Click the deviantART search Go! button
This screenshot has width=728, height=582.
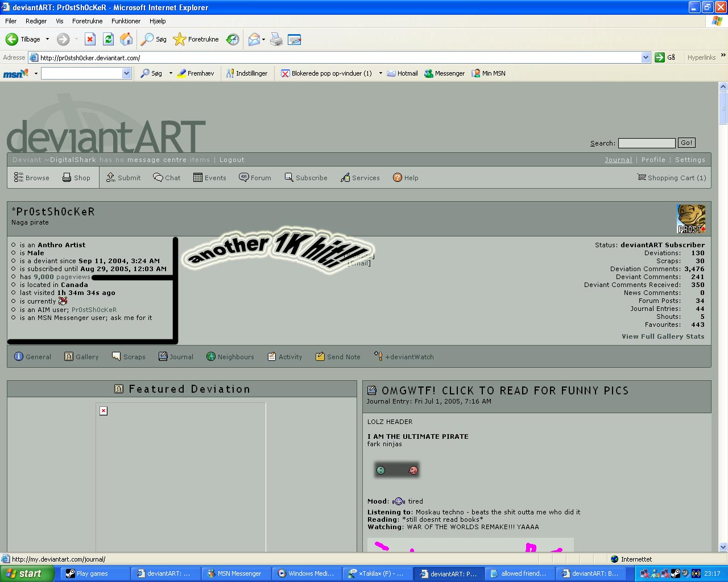[686, 143]
